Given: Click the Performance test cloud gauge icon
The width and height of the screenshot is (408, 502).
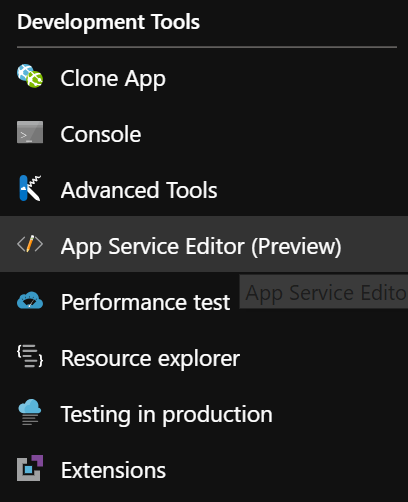Looking at the screenshot, I should pyautogui.click(x=30, y=300).
